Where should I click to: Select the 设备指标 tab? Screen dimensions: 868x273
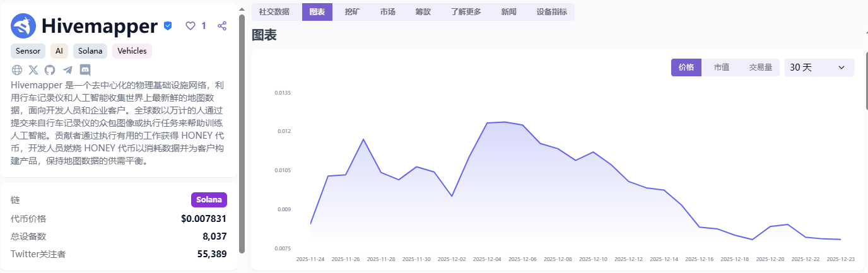[551, 12]
